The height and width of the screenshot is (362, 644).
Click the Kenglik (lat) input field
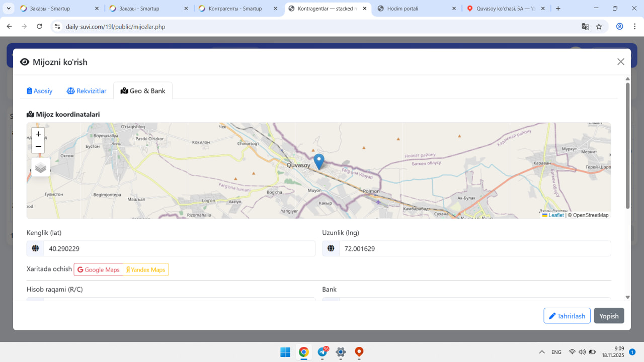click(179, 249)
